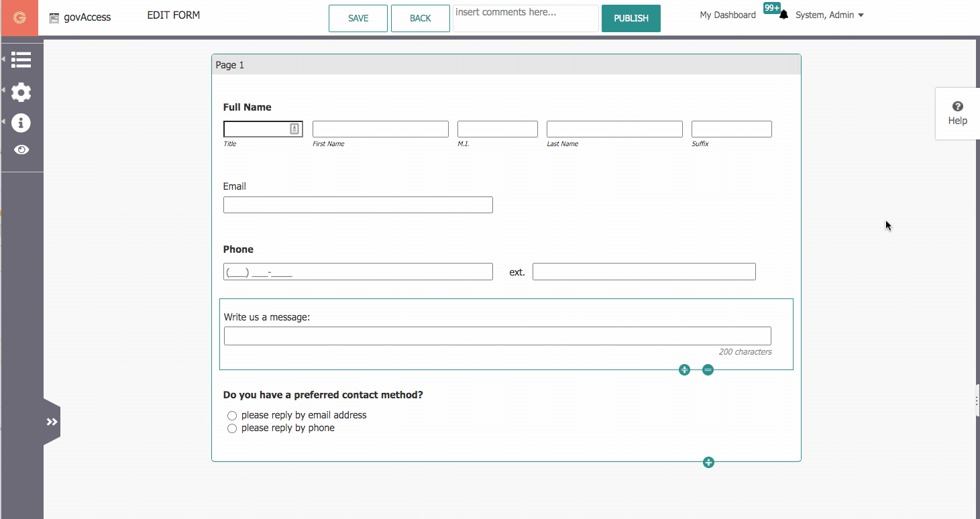This screenshot has height=519, width=980.
Task: Click the info icon in the sidebar
Action: tap(21, 123)
